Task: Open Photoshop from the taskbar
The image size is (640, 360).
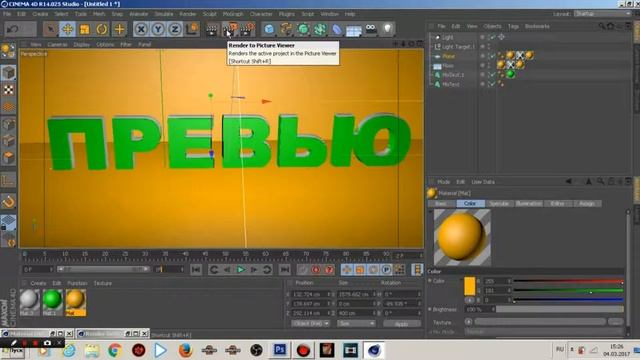Action: (280, 350)
